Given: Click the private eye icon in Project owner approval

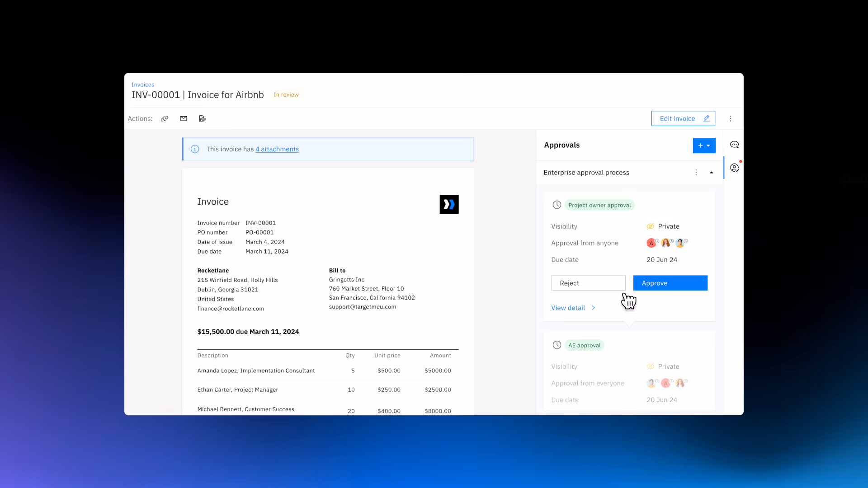Looking at the screenshot, I should click(x=651, y=226).
